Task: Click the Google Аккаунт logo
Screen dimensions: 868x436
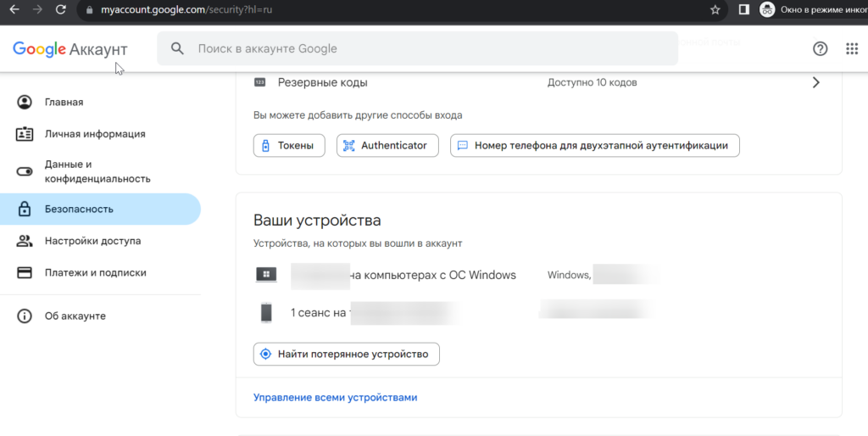Action: (70, 49)
